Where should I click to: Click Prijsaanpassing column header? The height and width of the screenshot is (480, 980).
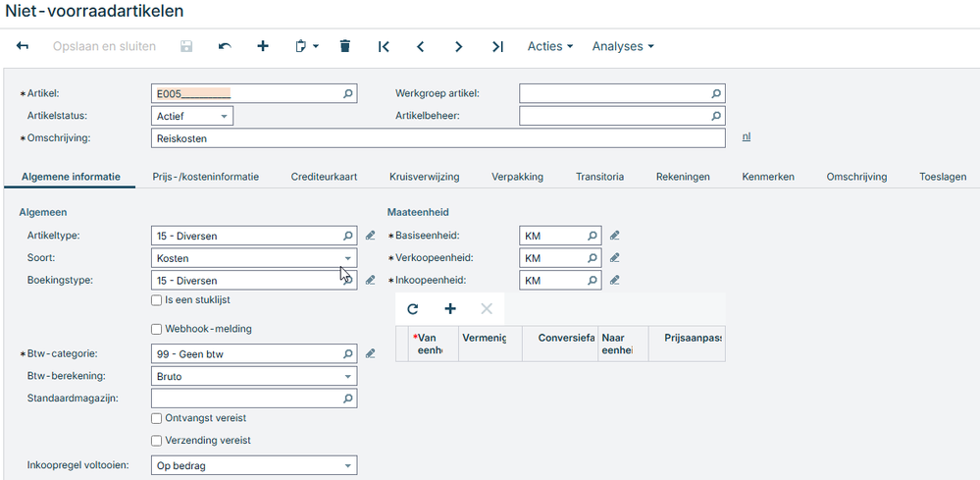tap(687, 344)
